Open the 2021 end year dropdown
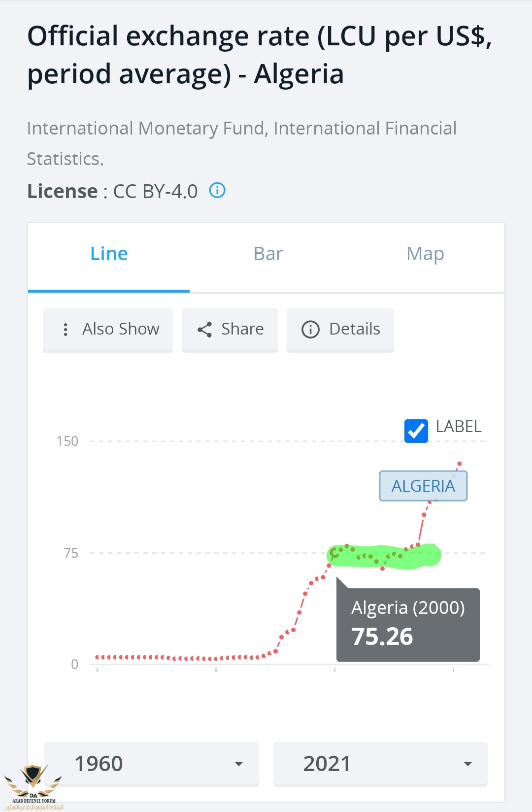 pyautogui.click(x=380, y=764)
